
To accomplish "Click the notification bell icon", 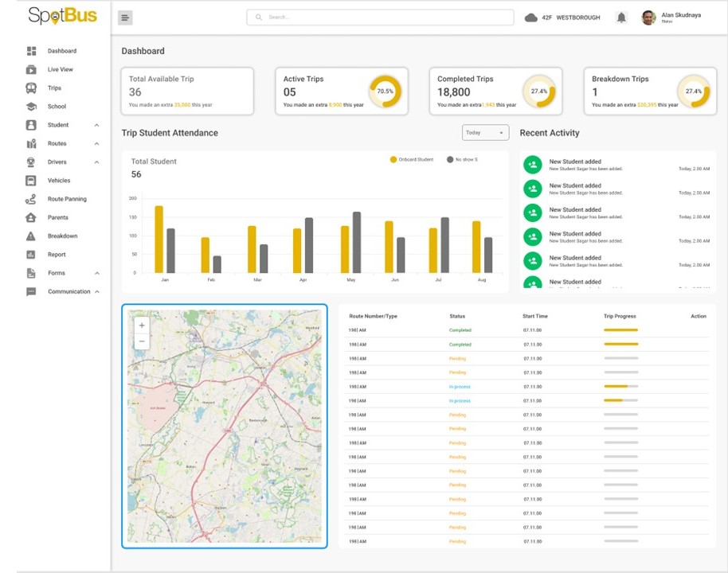I will [x=621, y=17].
